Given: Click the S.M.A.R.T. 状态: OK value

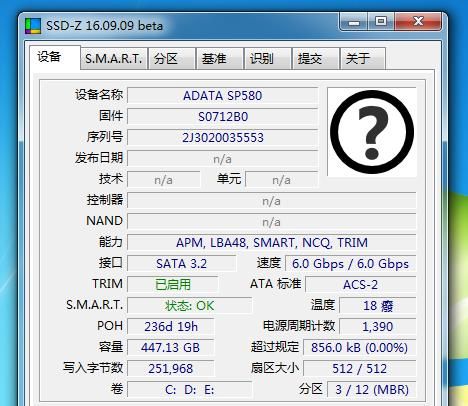Looking at the screenshot, I should [x=189, y=306].
